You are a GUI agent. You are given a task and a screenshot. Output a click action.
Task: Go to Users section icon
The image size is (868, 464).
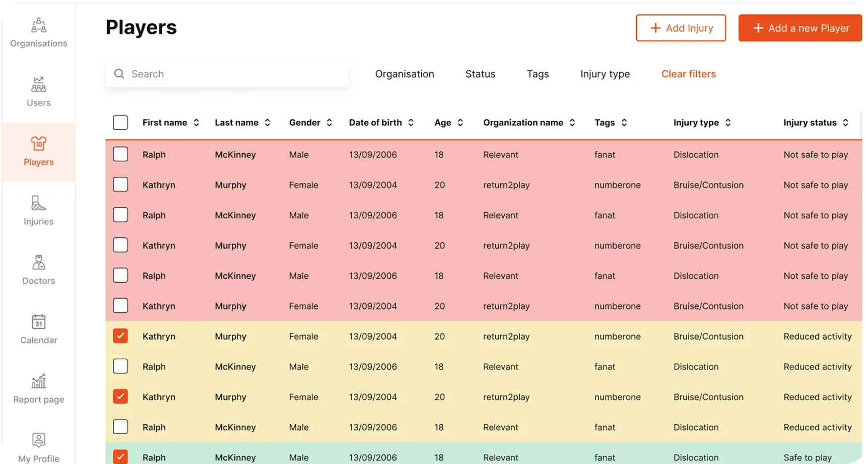(x=39, y=84)
